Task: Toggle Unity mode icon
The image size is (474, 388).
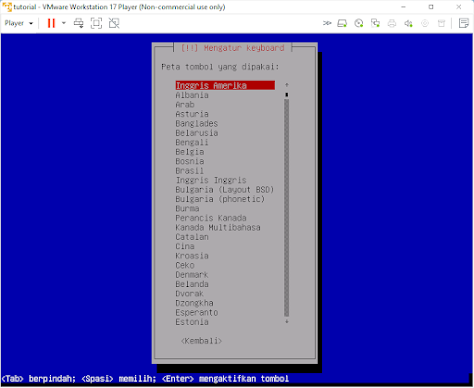Action: (114, 23)
